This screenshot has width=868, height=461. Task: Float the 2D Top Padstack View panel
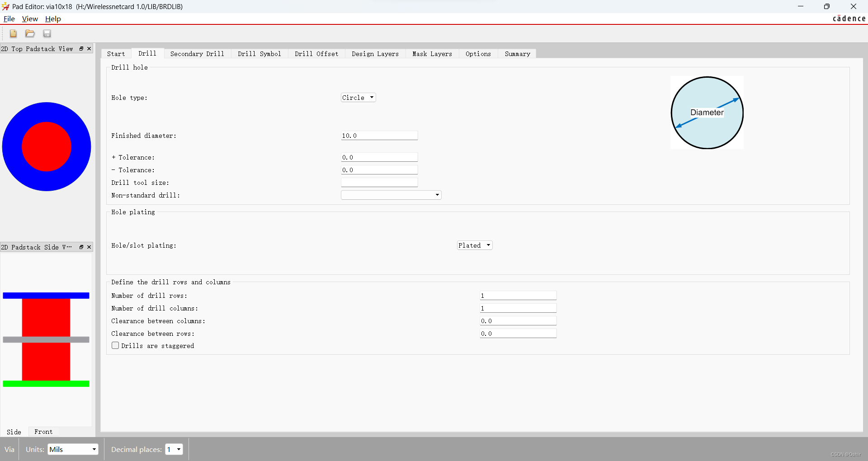tap(81, 49)
